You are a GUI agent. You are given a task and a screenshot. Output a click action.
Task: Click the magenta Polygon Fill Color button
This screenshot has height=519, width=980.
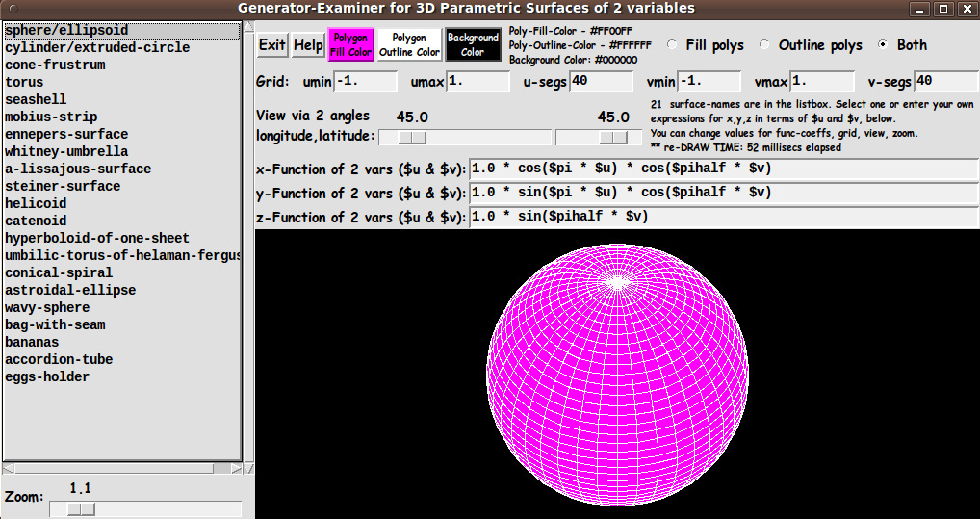coord(350,44)
